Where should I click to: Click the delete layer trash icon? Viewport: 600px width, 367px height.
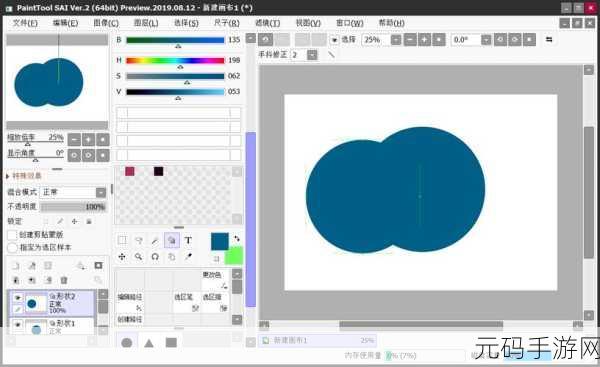point(64,281)
